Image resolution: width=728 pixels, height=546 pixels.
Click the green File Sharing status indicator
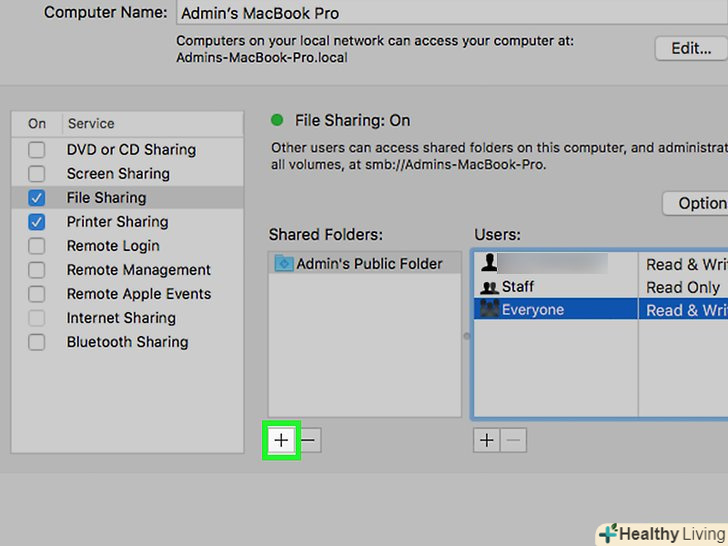pyautogui.click(x=277, y=120)
